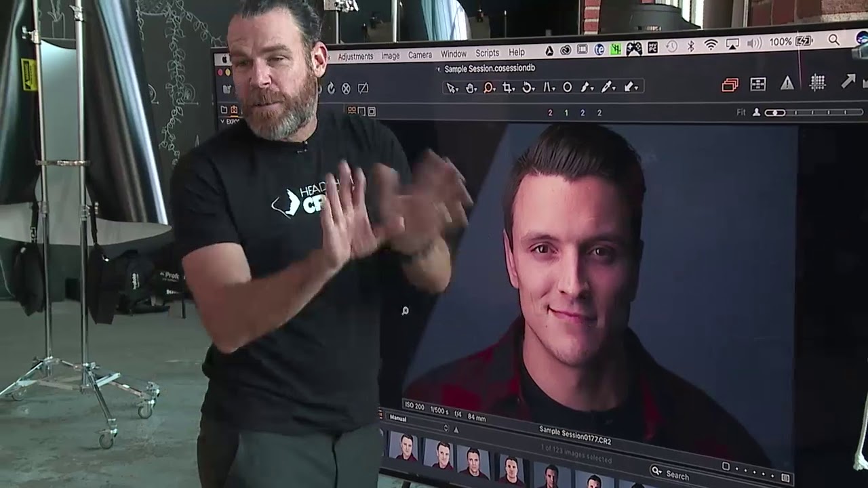The height and width of the screenshot is (488, 868).
Task: Select the Rotate tool
Action: coord(528,87)
